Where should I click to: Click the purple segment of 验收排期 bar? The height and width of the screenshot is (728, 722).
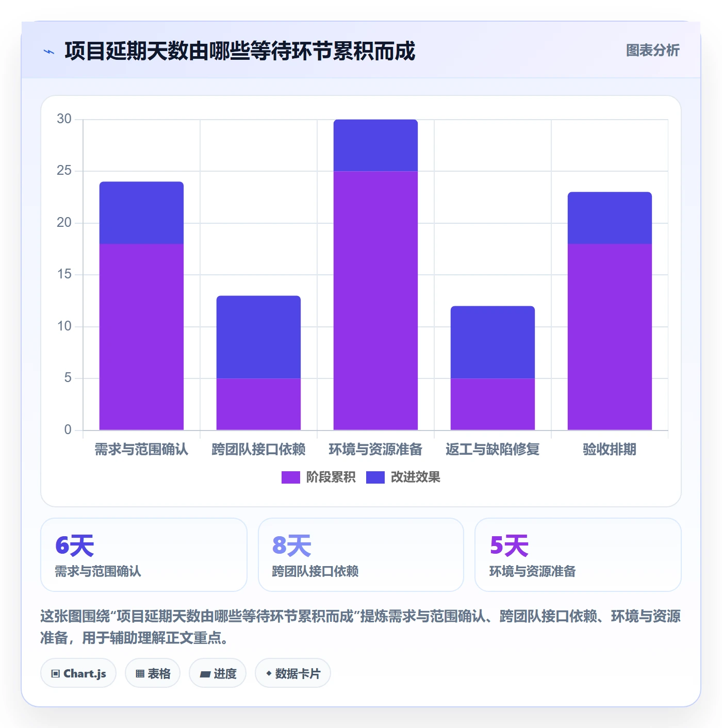610,337
